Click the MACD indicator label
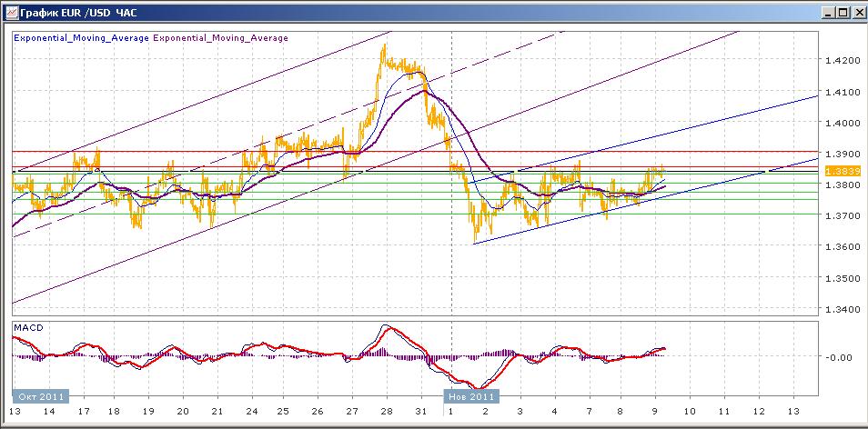The image size is (868, 429). (x=29, y=327)
